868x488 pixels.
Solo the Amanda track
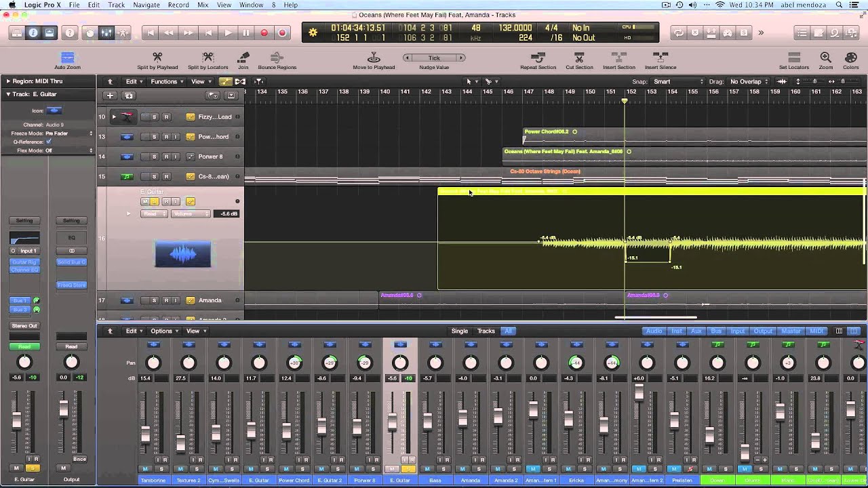[x=155, y=300]
